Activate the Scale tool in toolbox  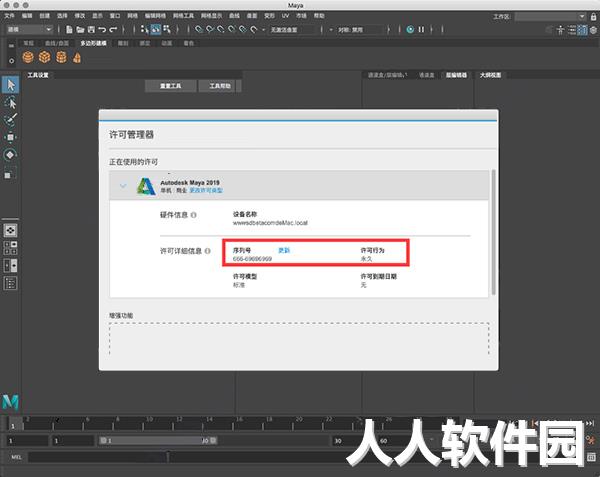tap(10, 173)
